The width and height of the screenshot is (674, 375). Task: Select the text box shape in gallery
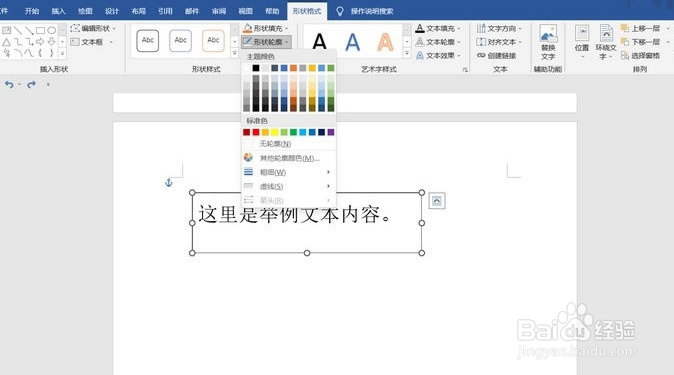6,30
